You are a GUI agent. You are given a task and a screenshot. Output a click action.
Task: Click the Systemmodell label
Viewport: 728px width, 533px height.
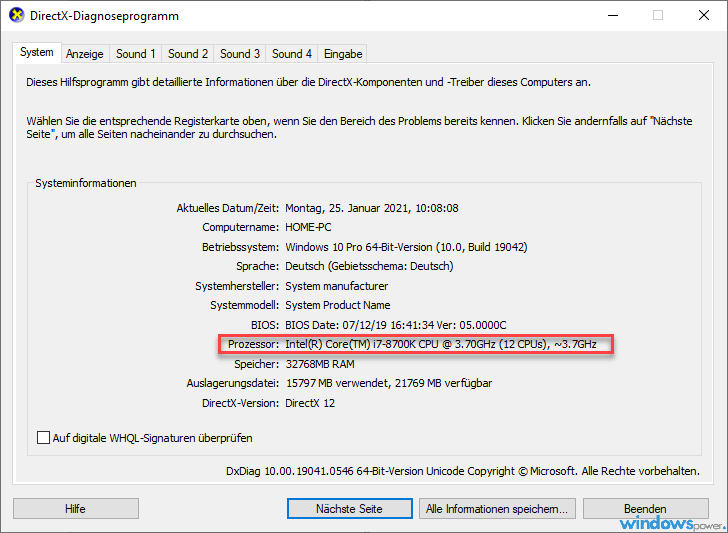[245, 306]
